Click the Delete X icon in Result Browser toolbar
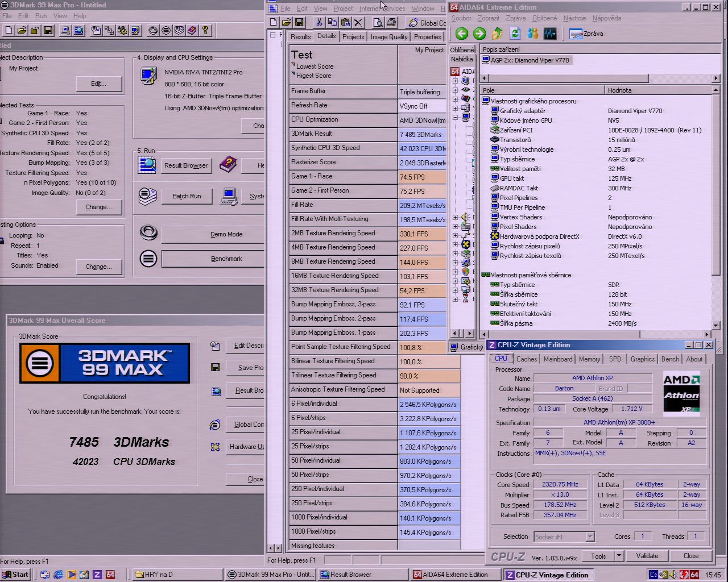728x582 pixels. [358, 22]
